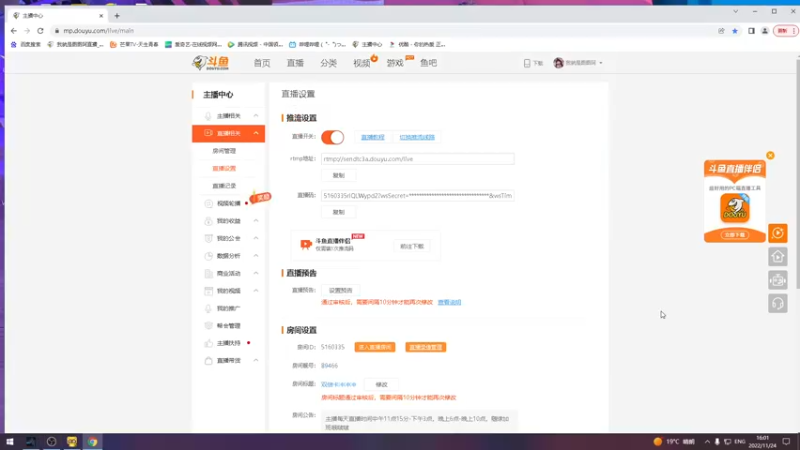Expand the 数据分析 sidebar section
The height and width of the screenshot is (450, 800).
tap(256, 256)
